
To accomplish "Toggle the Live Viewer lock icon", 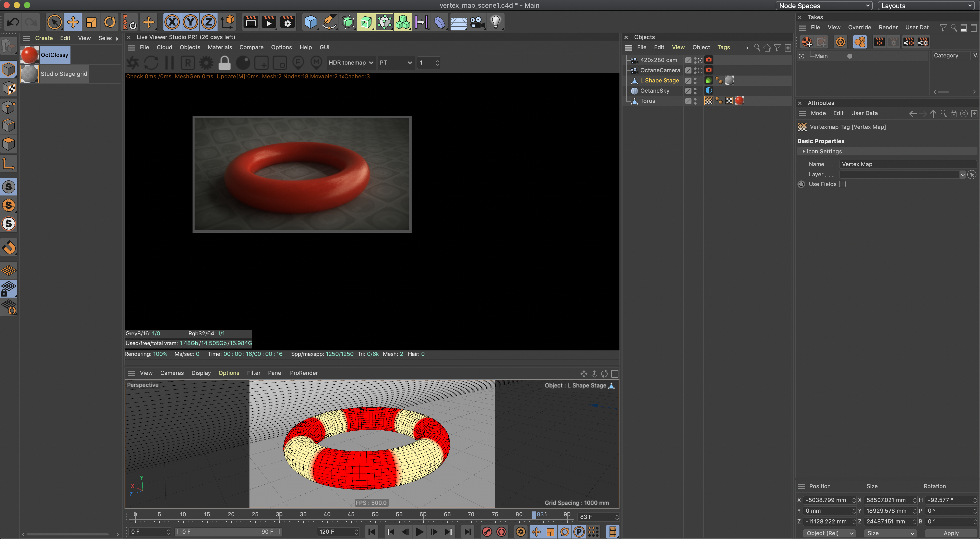I will (224, 63).
